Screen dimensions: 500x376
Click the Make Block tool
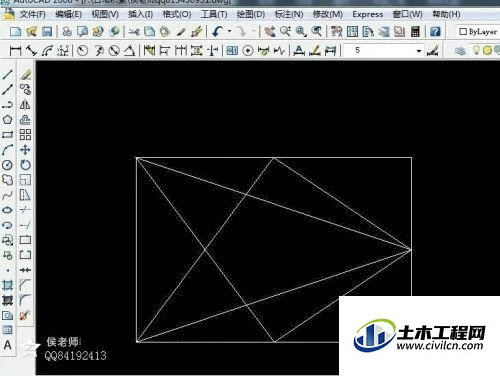(8, 255)
